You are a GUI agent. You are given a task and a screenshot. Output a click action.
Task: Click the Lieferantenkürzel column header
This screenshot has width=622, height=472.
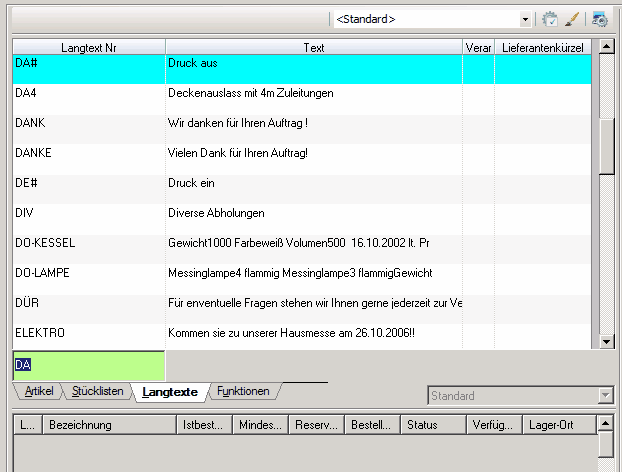[x=543, y=47]
